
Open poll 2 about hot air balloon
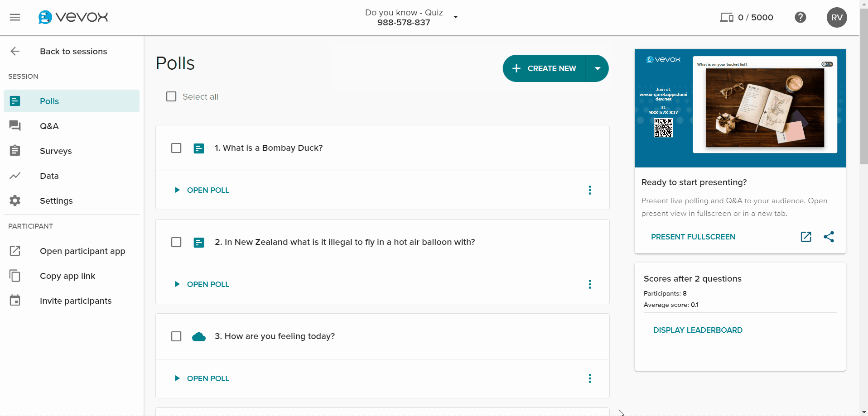coord(202,284)
